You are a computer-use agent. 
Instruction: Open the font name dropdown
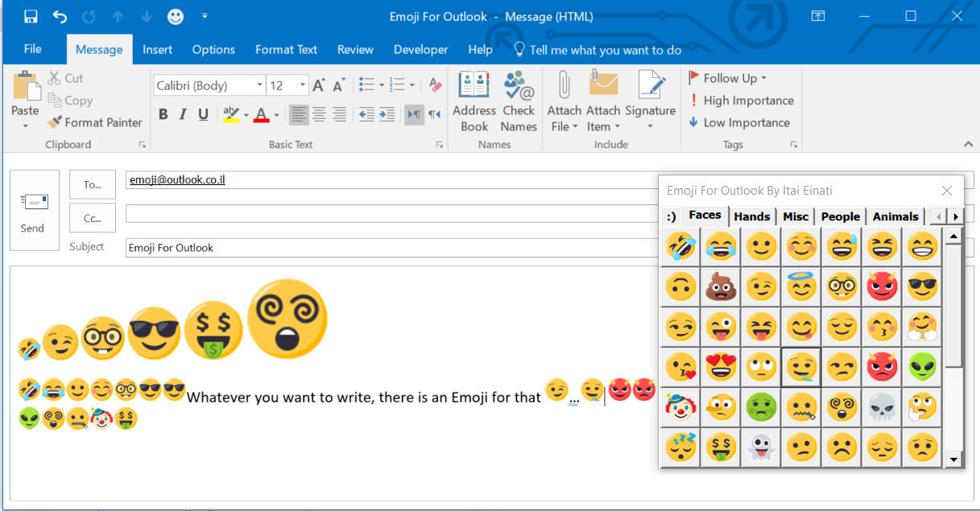259,85
